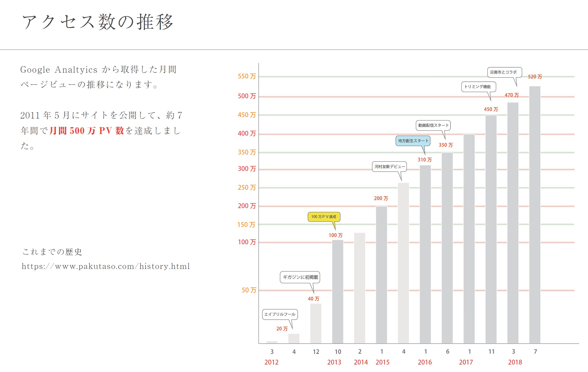This screenshot has height=372, width=588.
Task: Click the 310万 value label
Action: 425,160
